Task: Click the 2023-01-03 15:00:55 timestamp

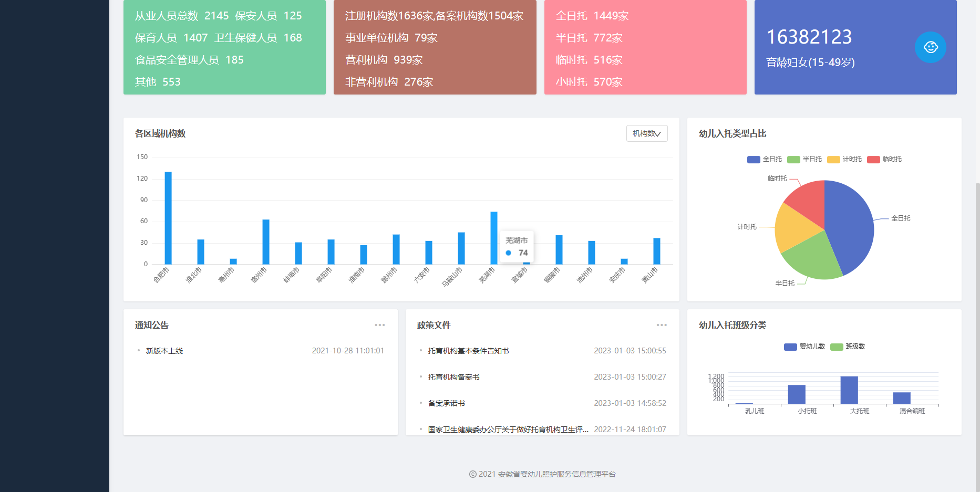Action: click(x=630, y=351)
